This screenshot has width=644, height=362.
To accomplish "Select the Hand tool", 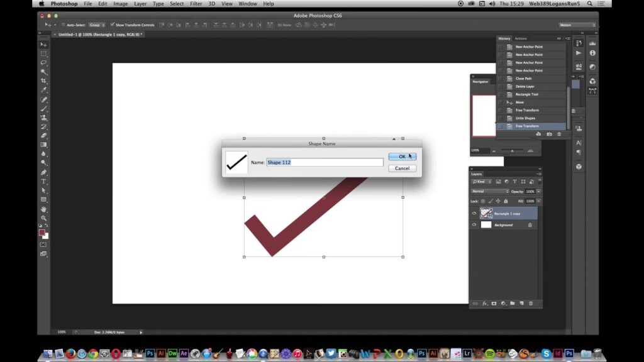I will [43, 209].
